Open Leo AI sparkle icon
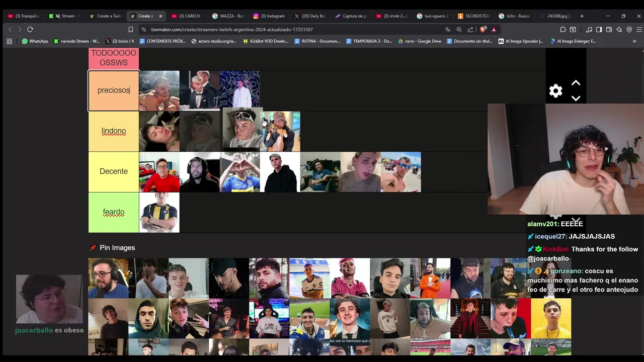The height and width of the screenshot is (362, 644). tap(619, 30)
